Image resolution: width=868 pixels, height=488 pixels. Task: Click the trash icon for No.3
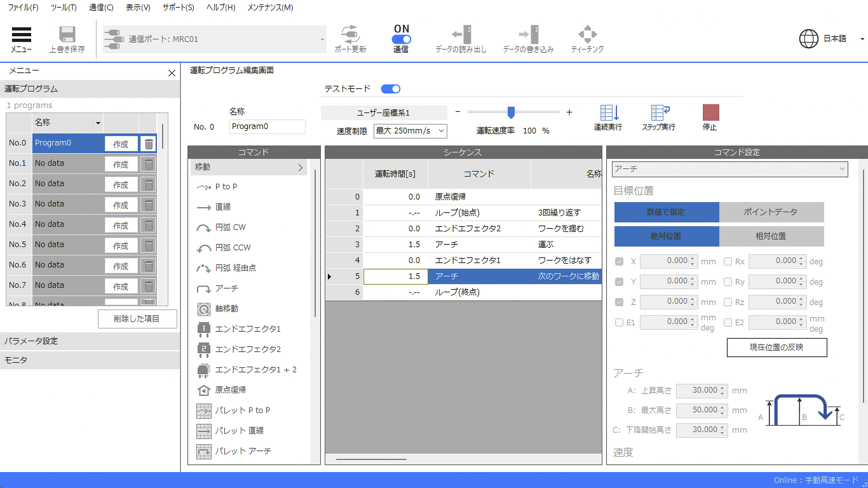[149, 205]
